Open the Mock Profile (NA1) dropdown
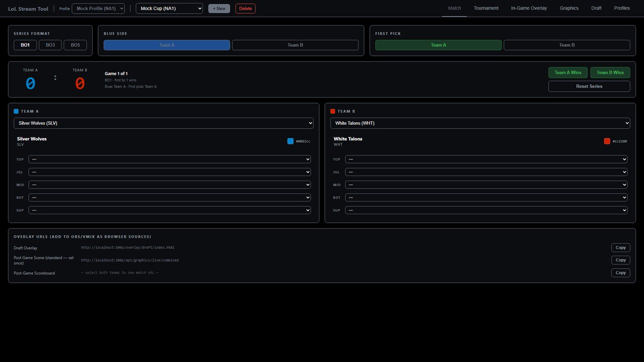This screenshot has width=644, height=362. click(x=98, y=9)
